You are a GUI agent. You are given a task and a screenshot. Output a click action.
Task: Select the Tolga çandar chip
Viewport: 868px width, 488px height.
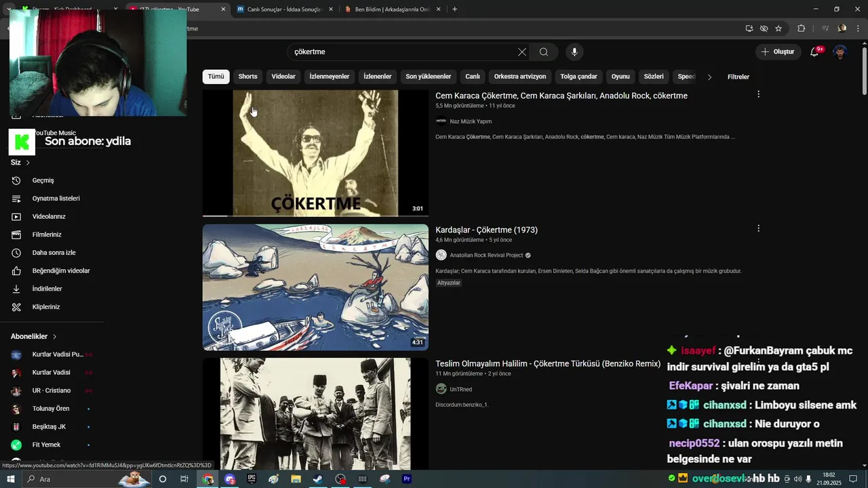(x=578, y=77)
